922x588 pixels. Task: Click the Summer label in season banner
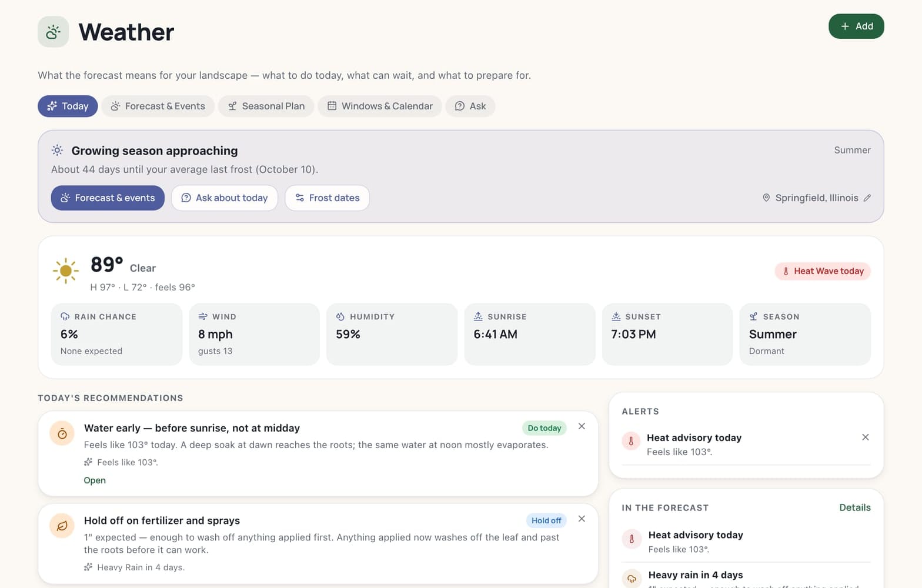tap(852, 150)
